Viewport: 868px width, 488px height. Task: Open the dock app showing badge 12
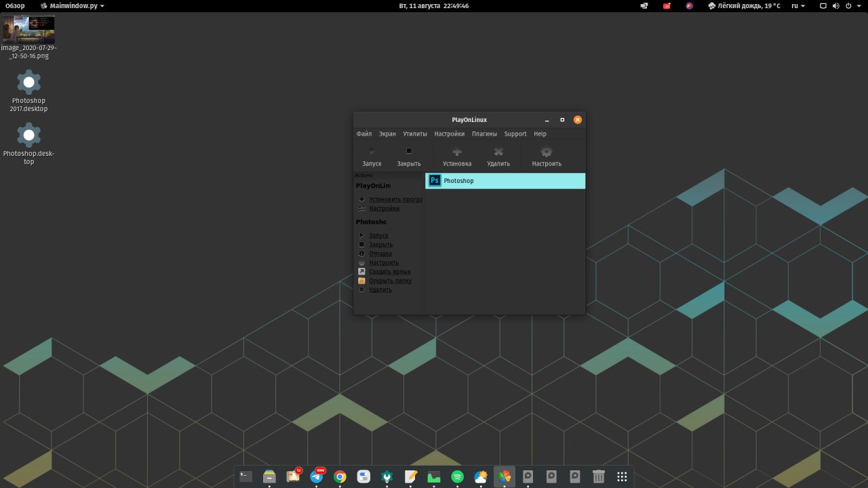click(x=293, y=476)
